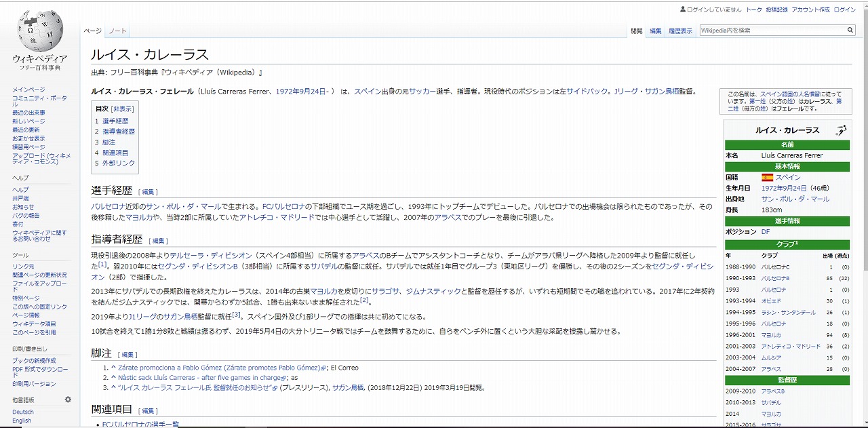Click ページ情報 in the tools section

click(x=26, y=315)
